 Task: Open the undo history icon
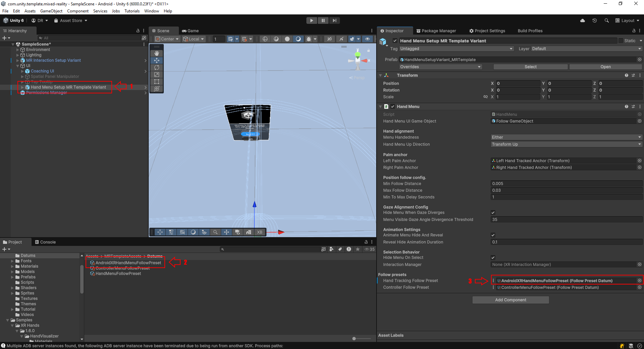595,20
